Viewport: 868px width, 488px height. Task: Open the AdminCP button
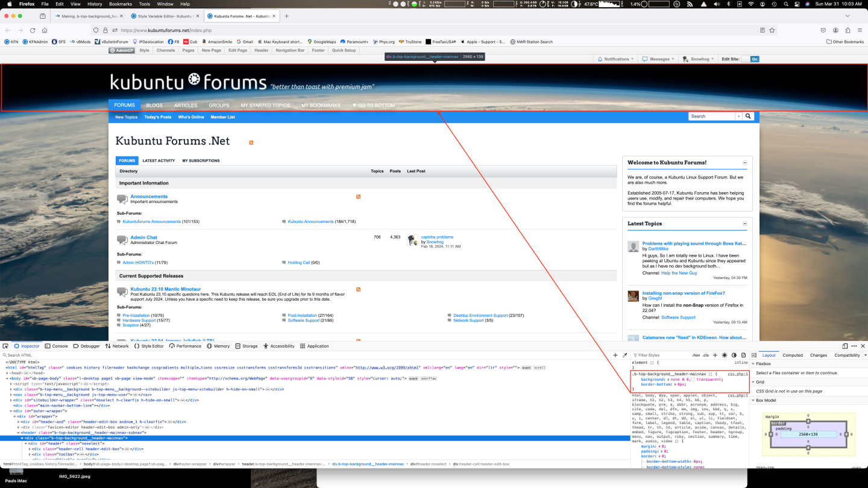[121, 51]
